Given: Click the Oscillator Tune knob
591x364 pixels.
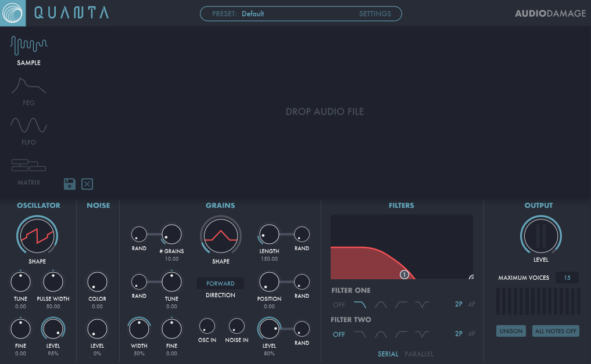Looking at the screenshot, I should point(20,282).
